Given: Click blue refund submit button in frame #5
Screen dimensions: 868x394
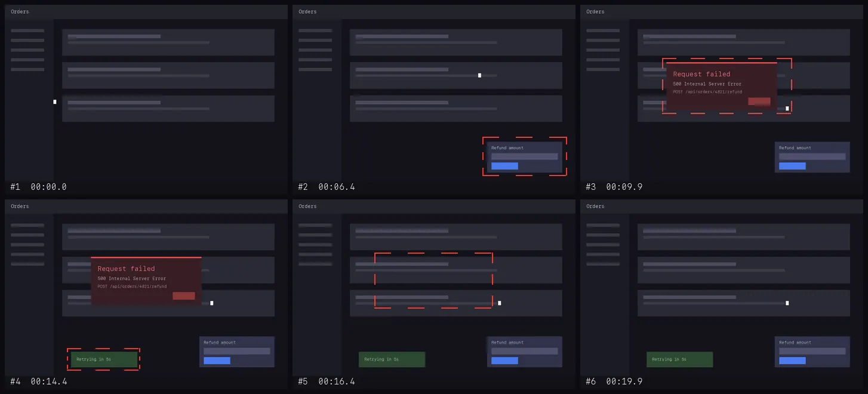Looking at the screenshot, I should [x=504, y=361].
